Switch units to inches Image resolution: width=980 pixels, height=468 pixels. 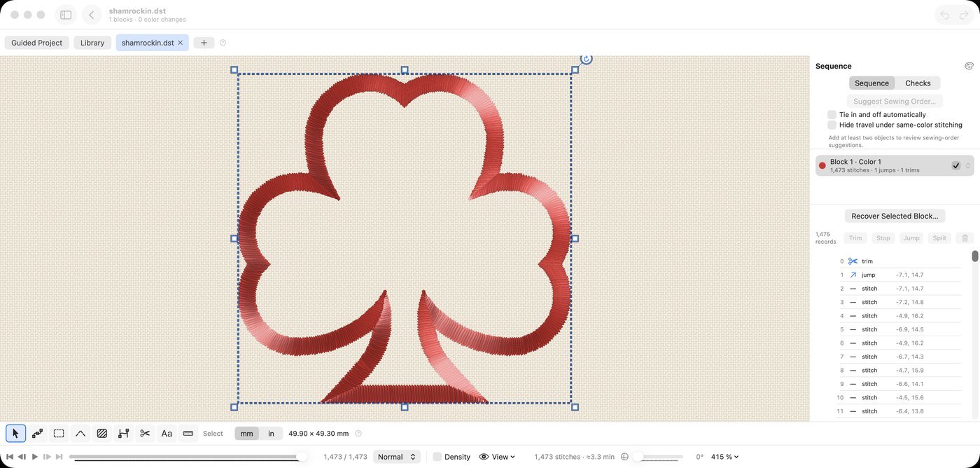271,434
